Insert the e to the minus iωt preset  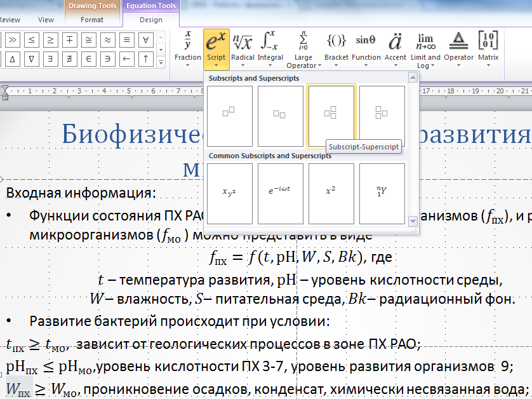(280, 193)
